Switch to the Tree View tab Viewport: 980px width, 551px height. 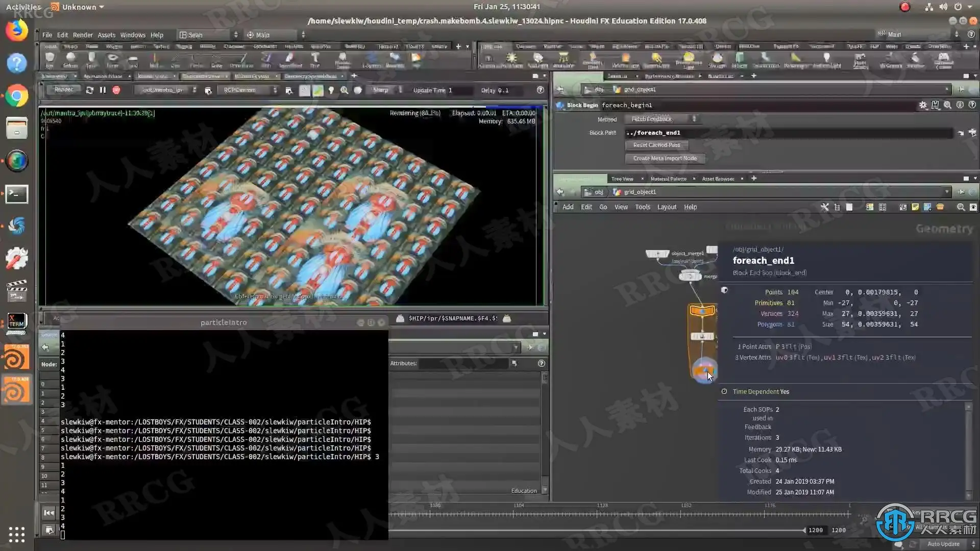pyautogui.click(x=622, y=179)
